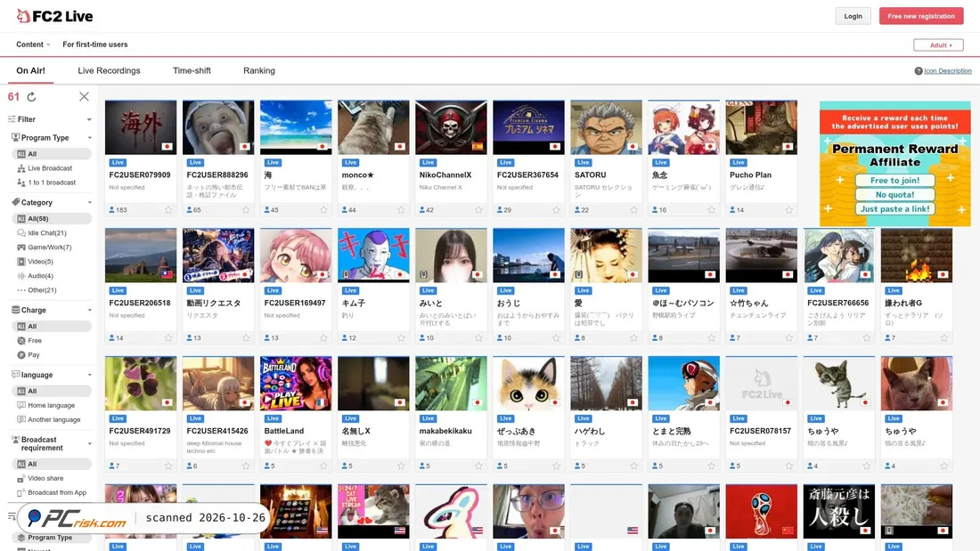Star the BattleLand broadcast
The image size is (980, 551).
323,466
